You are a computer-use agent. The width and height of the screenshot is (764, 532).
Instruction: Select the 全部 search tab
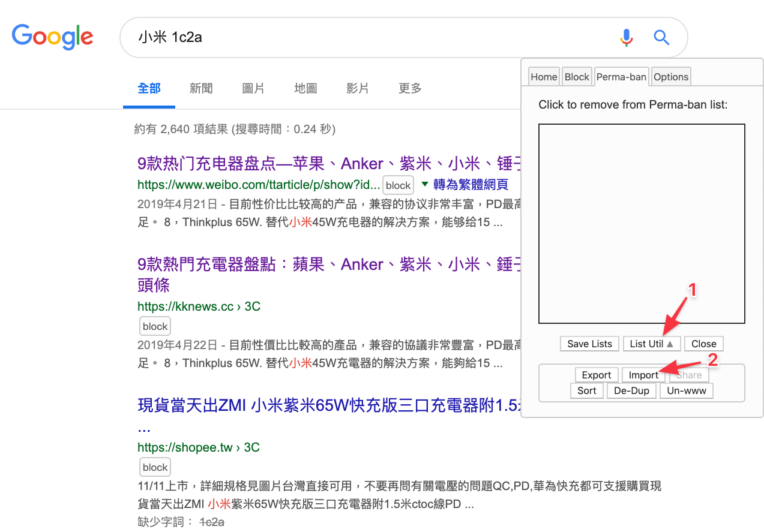pyautogui.click(x=149, y=88)
